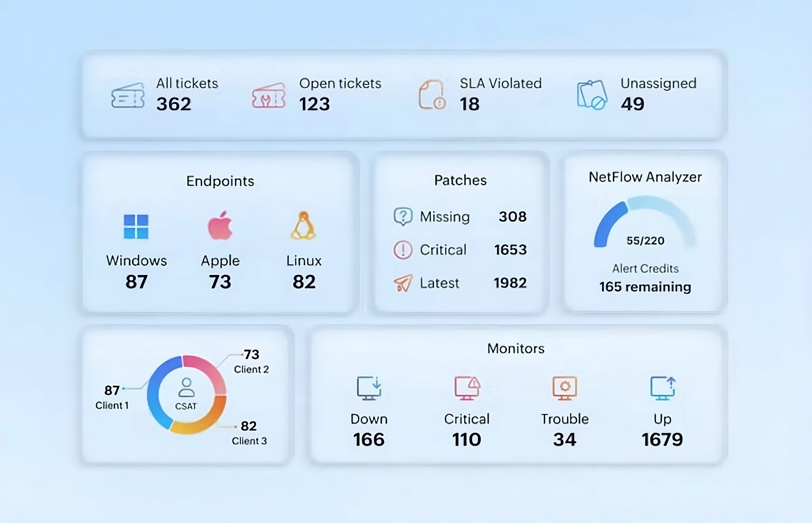Click the Open tickets wrench icon

click(x=268, y=96)
